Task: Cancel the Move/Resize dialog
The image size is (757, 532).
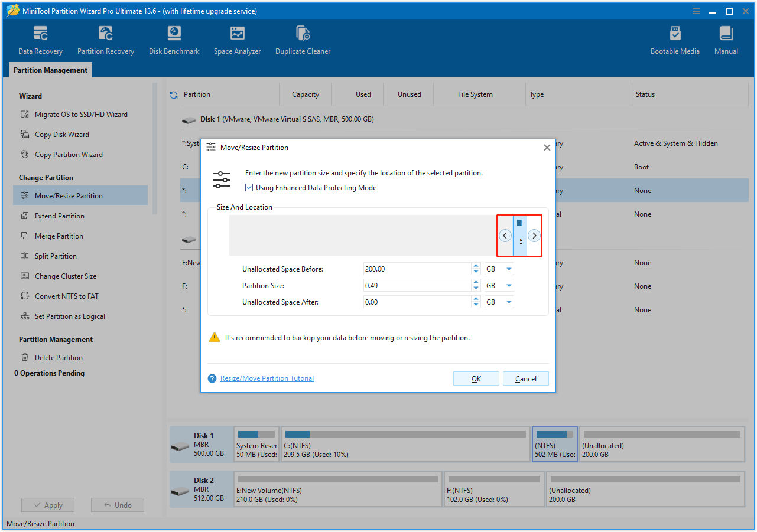Action: click(x=526, y=379)
